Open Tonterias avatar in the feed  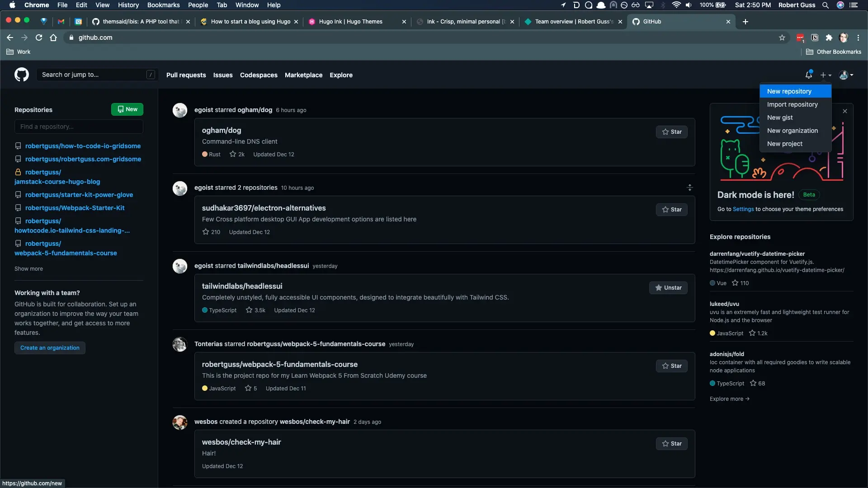coord(180,344)
